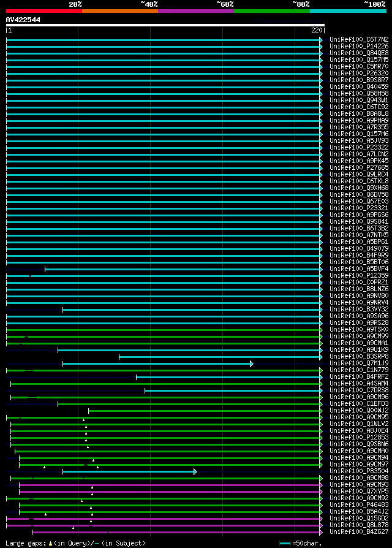Select UniRef100_P27665 label
Image resolution: width=392 pixels, height=548 pixels.
tap(359, 168)
